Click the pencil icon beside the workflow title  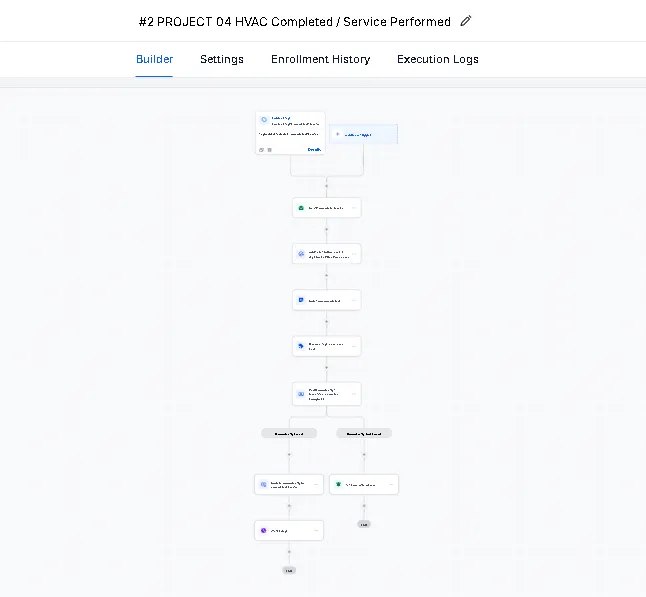point(466,21)
